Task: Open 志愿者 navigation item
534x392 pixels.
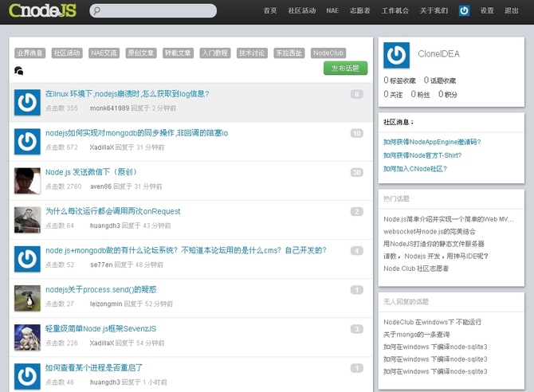Action: (x=360, y=10)
